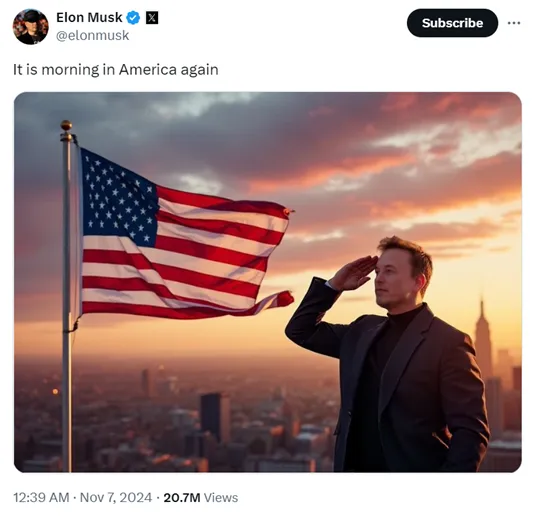This screenshot has width=535, height=516.
Task: Click the blue verified checkmark badge
Action: [x=133, y=18]
